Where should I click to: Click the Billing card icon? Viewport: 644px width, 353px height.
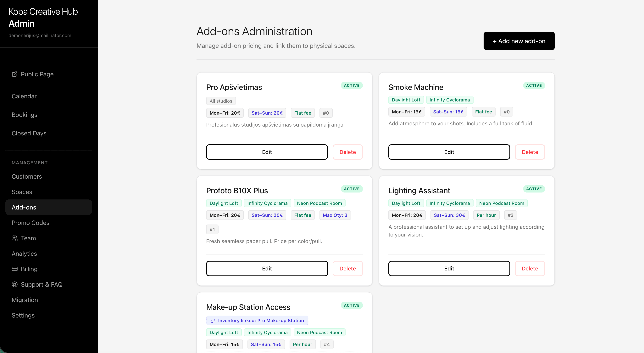pyautogui.click(x=14, y=269)
